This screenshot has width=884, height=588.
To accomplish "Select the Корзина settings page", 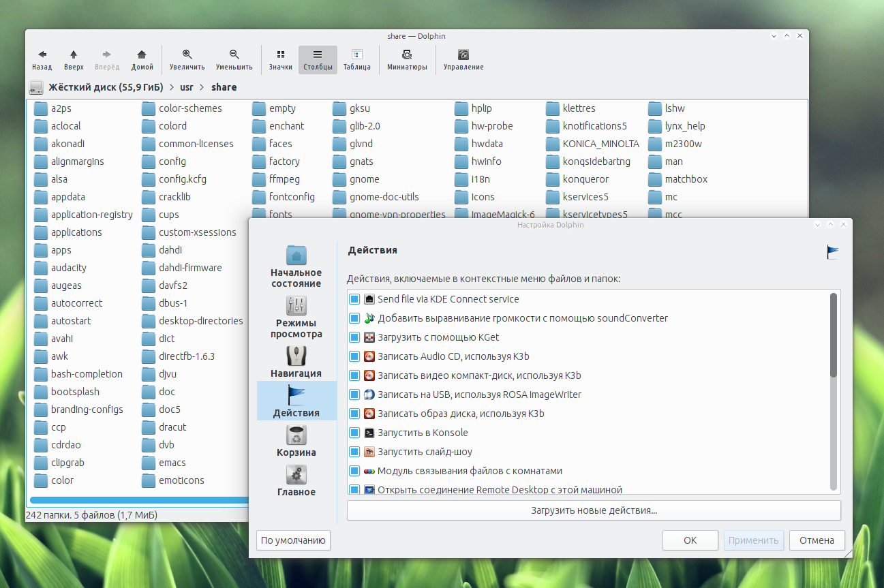I will 296,442.
